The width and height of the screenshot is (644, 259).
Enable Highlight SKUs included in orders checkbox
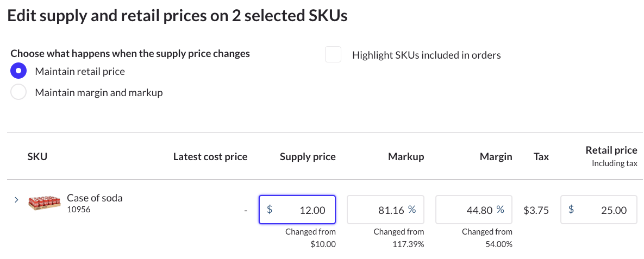[x=333, y=55]
